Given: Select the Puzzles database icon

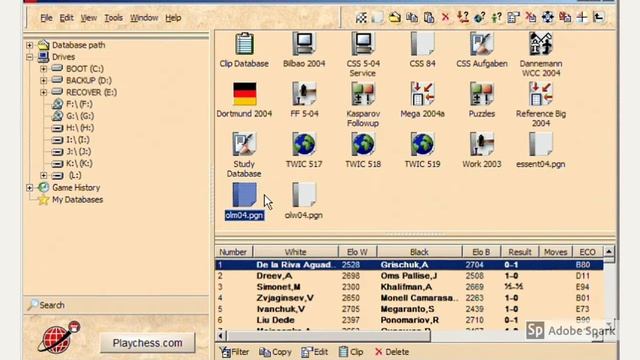Looking at the screenshot, I should pos(482,94).
